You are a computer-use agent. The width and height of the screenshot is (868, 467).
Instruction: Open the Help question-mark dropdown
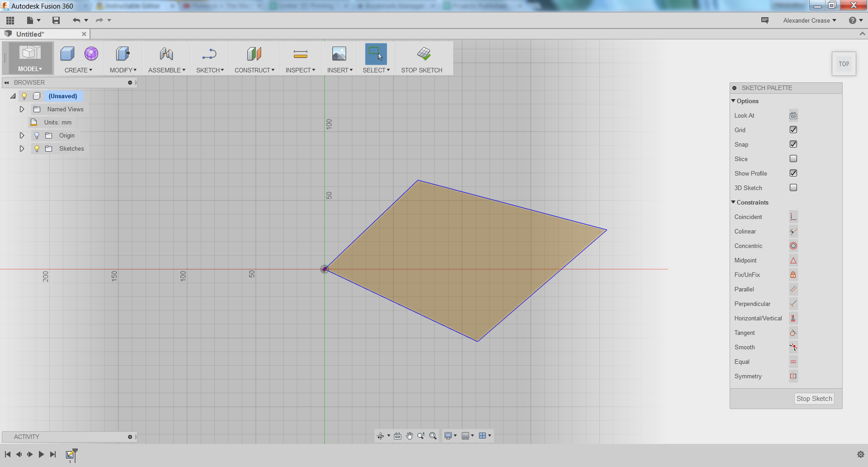[856, 20]
